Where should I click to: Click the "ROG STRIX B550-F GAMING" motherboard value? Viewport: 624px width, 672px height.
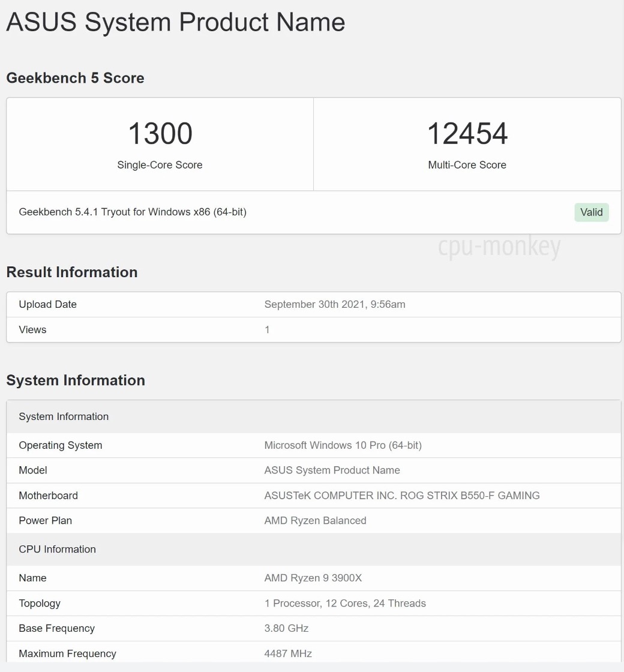point(402,496)
